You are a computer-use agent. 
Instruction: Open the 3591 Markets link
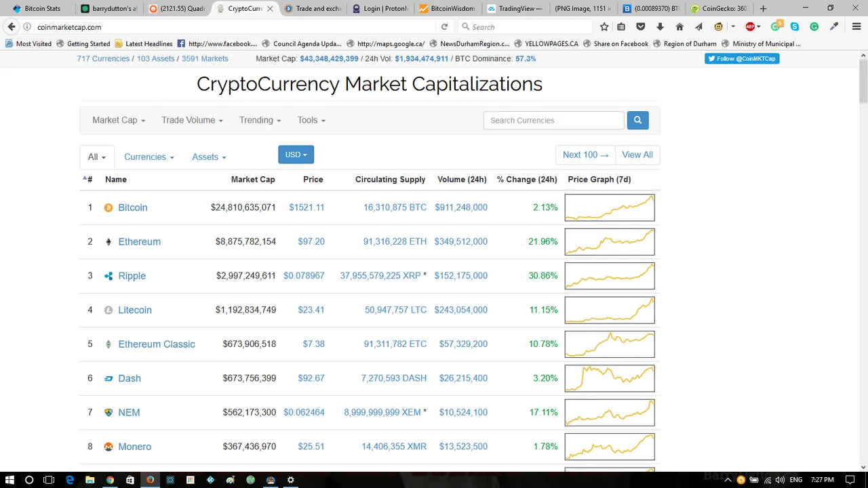pyautogui.click(x=205, y=58)
